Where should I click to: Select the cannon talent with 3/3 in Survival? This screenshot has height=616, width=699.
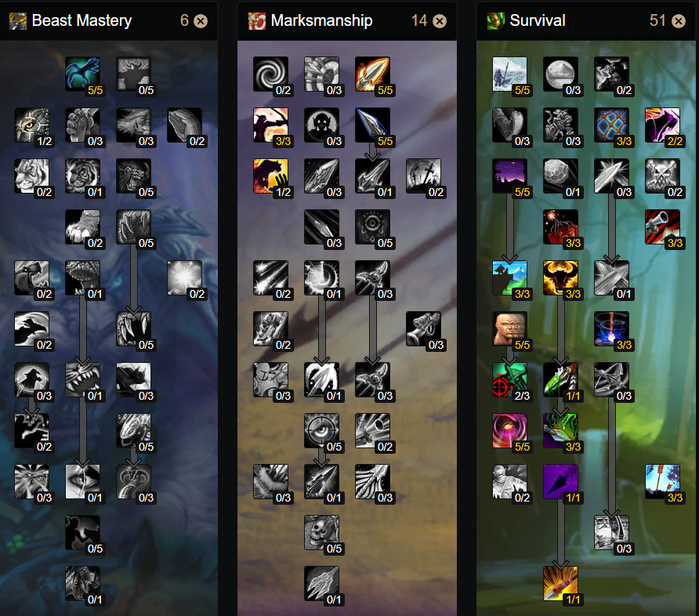click(662, 226)
